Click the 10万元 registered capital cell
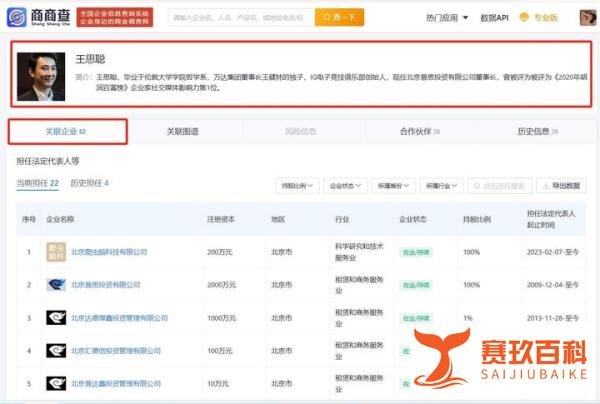This screenshot has height=404, width=600. tap(218, 384)
